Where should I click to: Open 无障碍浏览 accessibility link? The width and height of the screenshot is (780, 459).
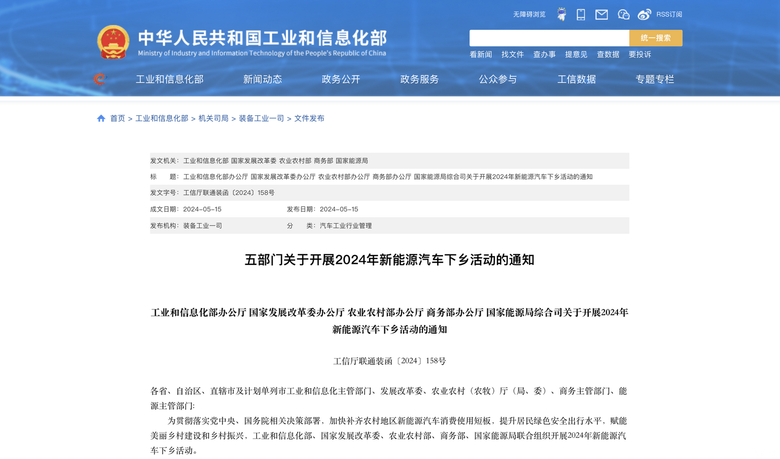tap(529, 14)
